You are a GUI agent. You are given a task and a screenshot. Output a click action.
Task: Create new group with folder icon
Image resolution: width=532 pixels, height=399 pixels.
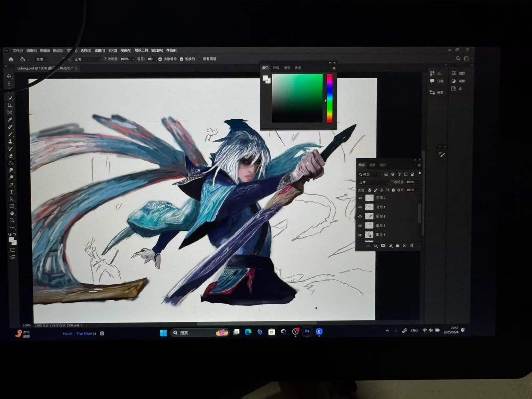click(397, 245)
